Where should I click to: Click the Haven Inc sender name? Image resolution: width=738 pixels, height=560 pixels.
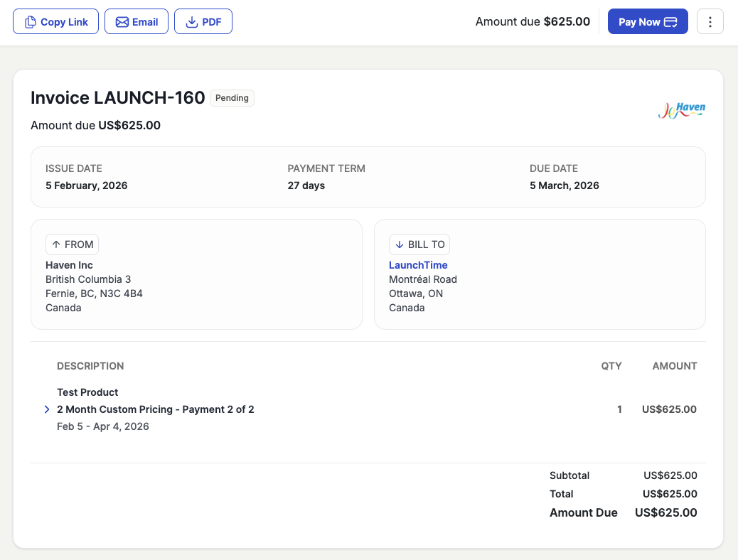click(69, 265)
